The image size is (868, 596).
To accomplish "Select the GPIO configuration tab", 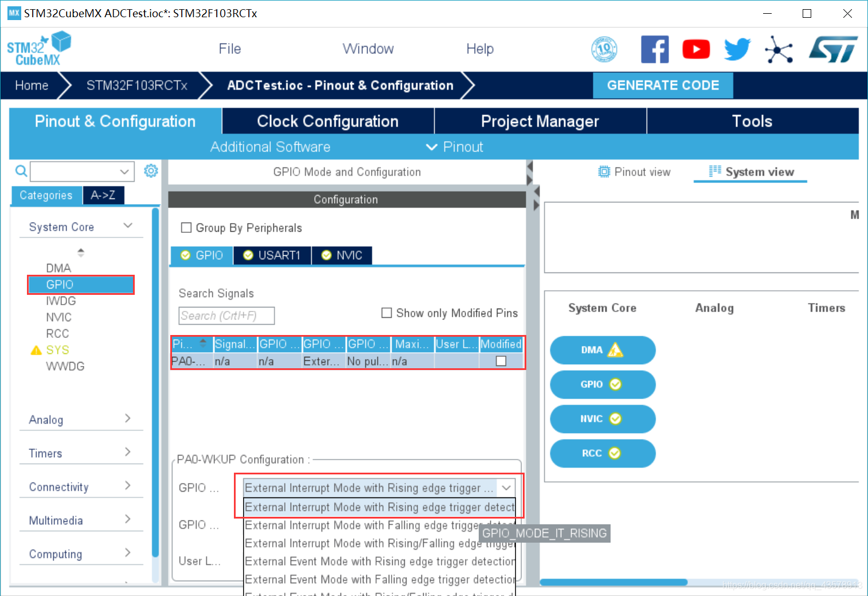I will click(x=202, y=255).
